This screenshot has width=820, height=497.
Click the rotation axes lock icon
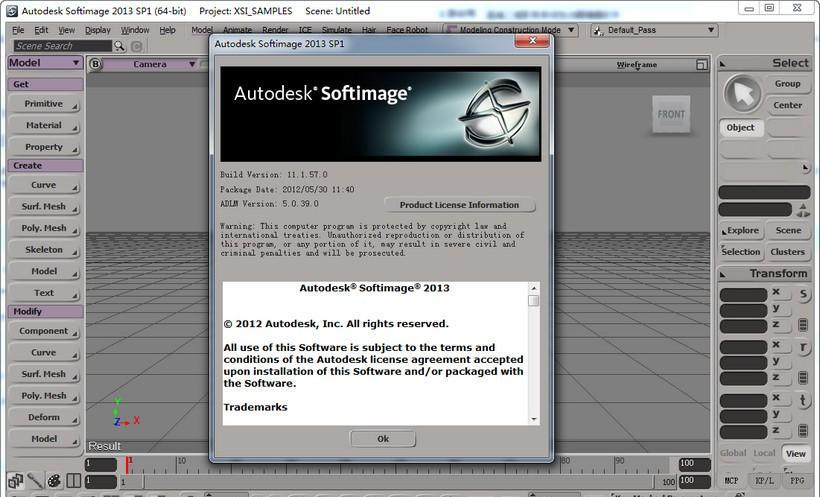803,378
